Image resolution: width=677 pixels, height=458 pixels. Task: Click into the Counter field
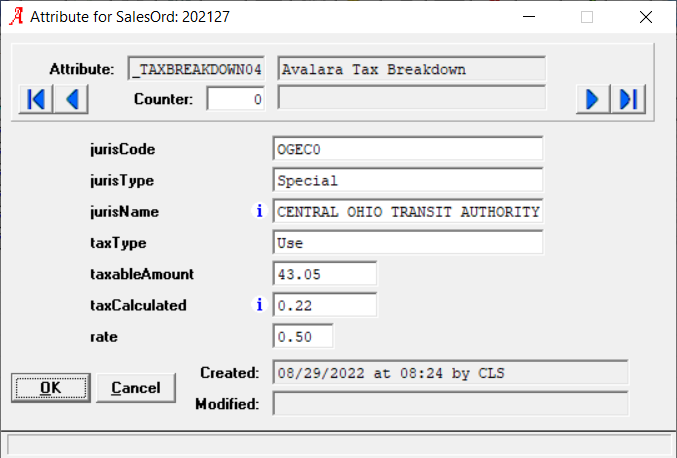pyautogui.click(x=236, y=99)
